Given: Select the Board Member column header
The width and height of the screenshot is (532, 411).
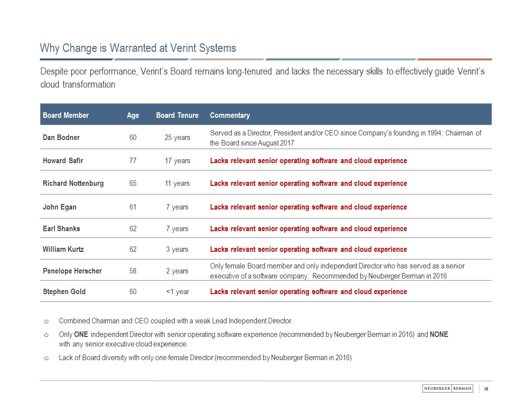Looking at the screenshot, I should click(x=65, y=115).
